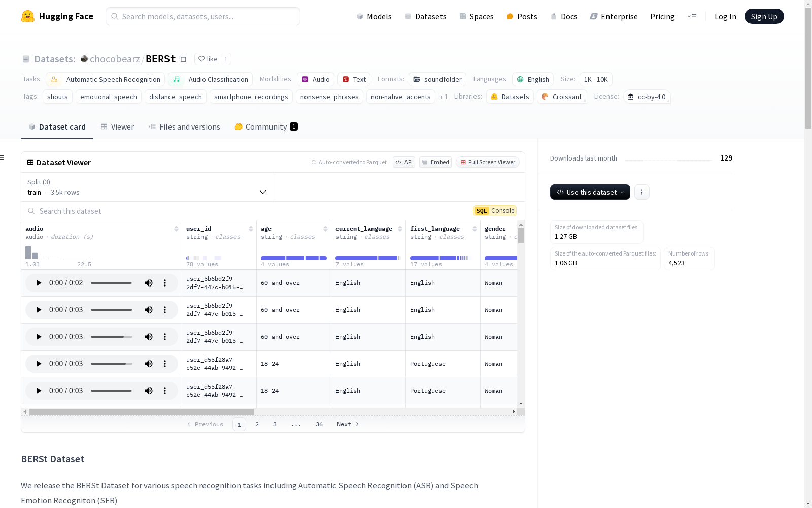Open the Community tab
Image resolution: width=812 pixels, height=508 pixels.
tap(266, 127)
